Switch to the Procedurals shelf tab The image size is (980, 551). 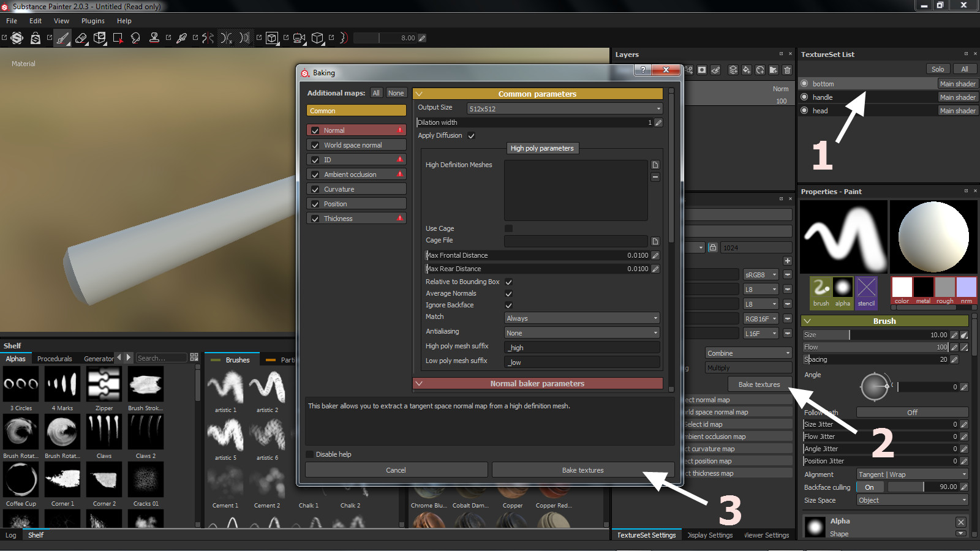[55, 359]
